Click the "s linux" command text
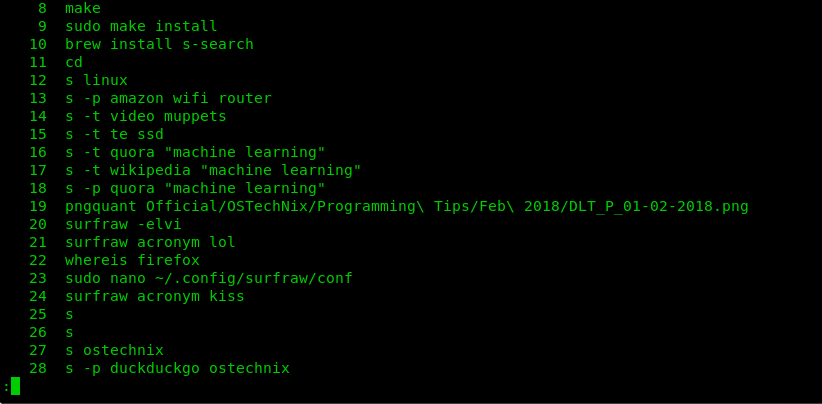The width and height of the screenshot is (822, 404). [96, 80]
